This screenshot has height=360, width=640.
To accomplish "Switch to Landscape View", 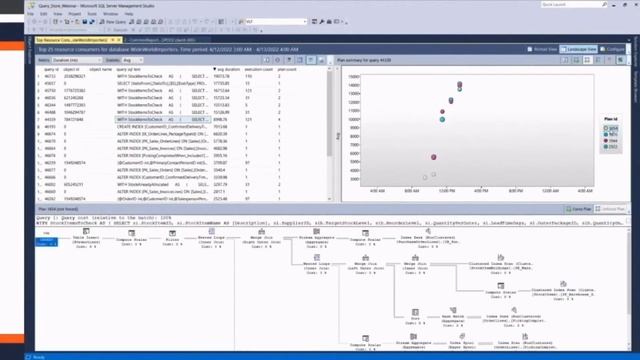I will pyautogui.click(x=578, y=49).
